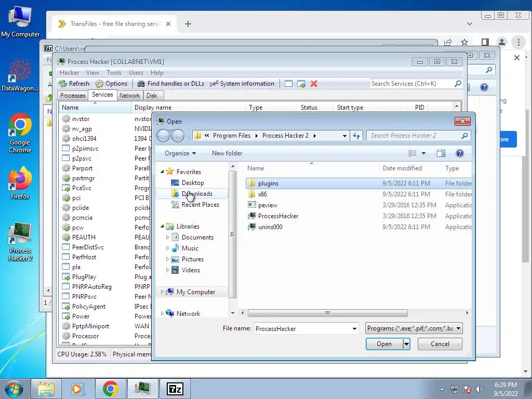This screenshot has height=399, width=532.
Task: Collapse the Libraries group
Action: pyautogui.click(x=162, y=227)
